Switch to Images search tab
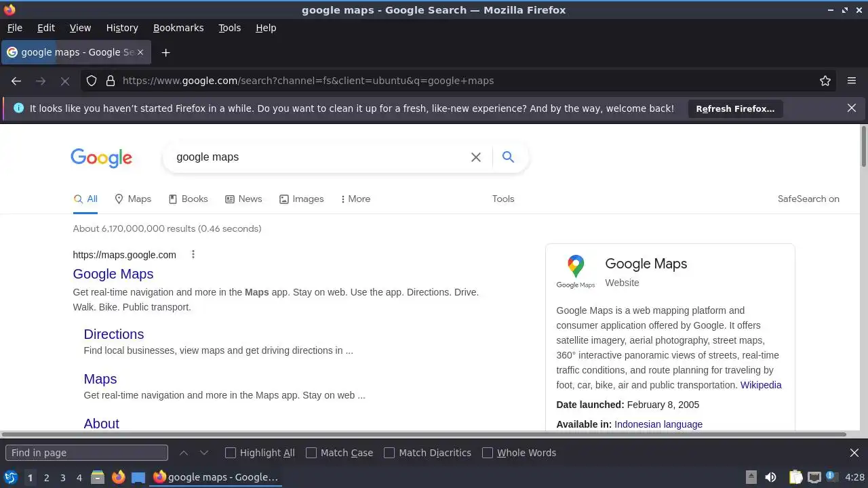868x488 pixels. 302,199
